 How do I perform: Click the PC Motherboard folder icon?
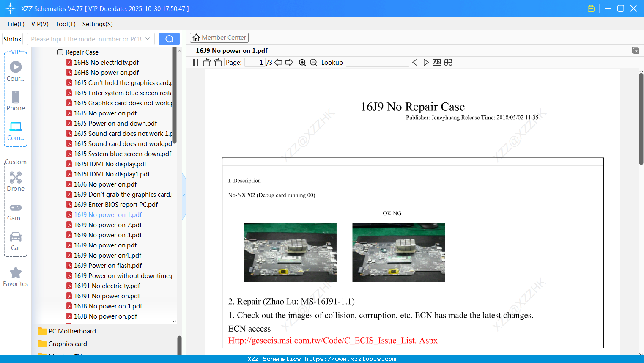coord(42,331)
